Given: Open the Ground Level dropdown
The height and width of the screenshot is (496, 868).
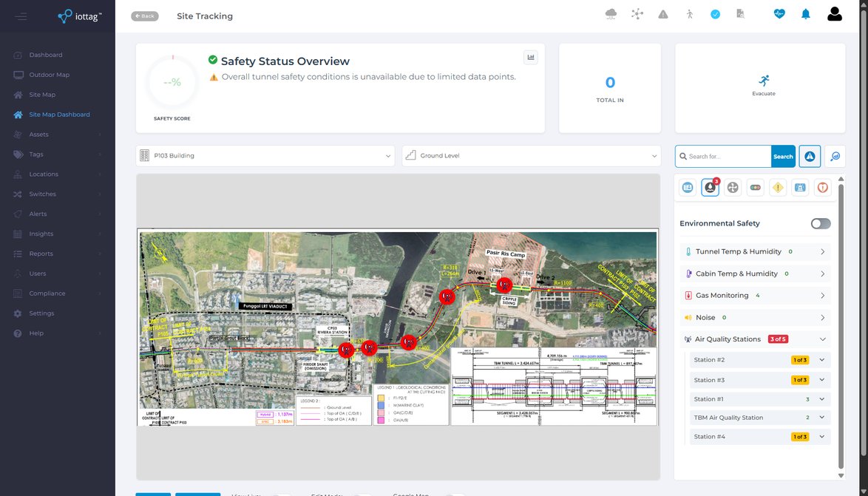Looking at the screenshot, I should [532, 155].
